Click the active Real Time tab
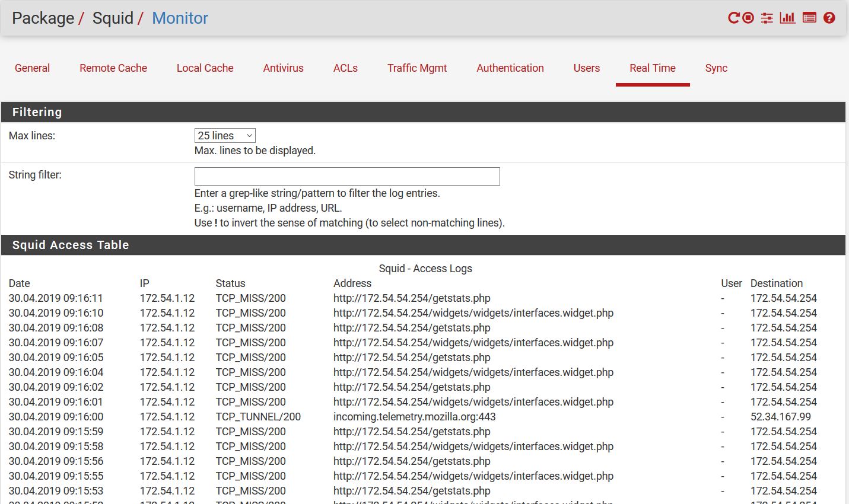 (x=653, y=68)
